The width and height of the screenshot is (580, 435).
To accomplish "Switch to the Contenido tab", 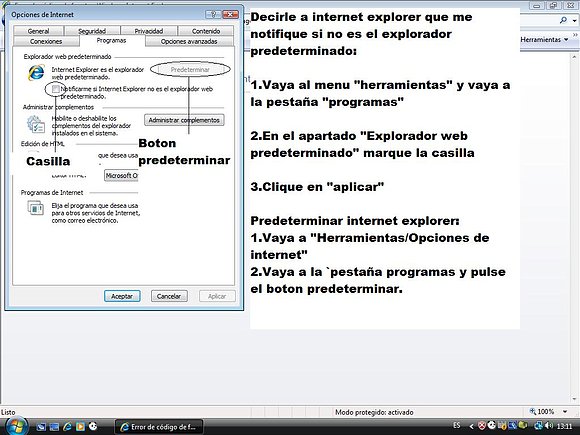I will [206, 31].
